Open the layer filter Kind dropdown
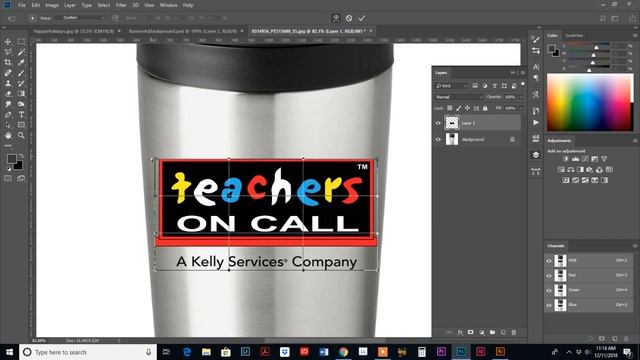 click(451, 86)
